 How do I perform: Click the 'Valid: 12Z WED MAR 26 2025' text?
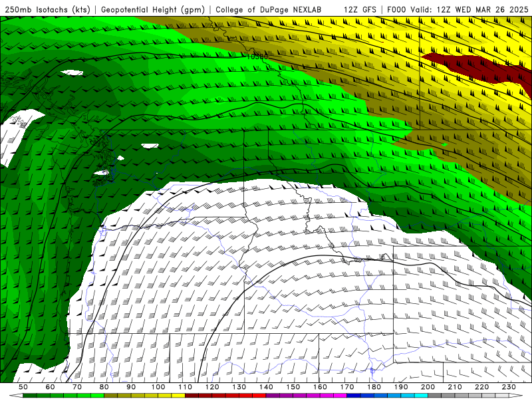point(469,10)
